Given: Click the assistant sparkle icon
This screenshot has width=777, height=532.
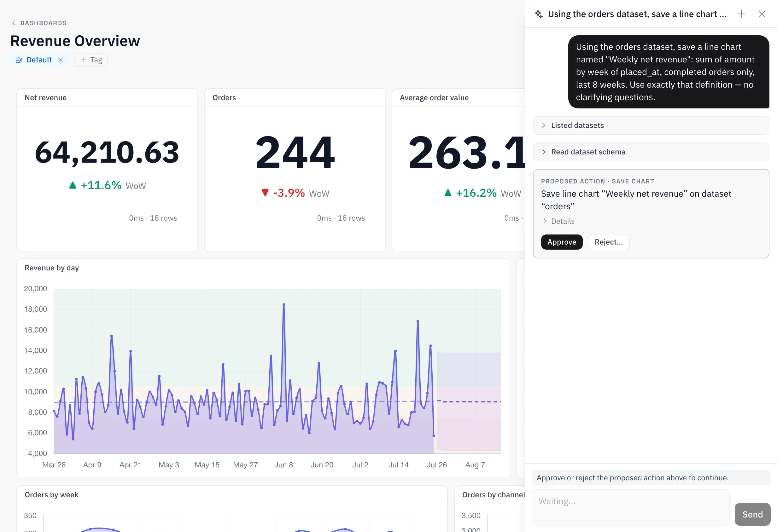Looking at the screenshot, I should (x=538, y=14).
